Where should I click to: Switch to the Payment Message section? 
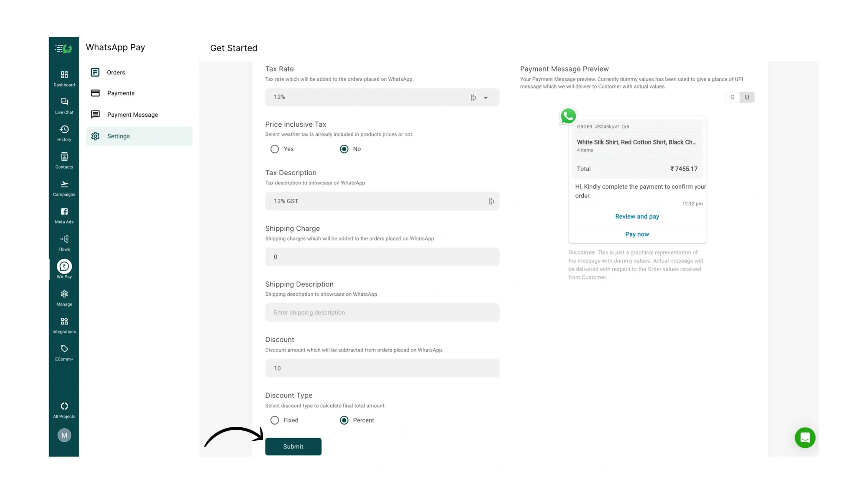click(132, 115)
